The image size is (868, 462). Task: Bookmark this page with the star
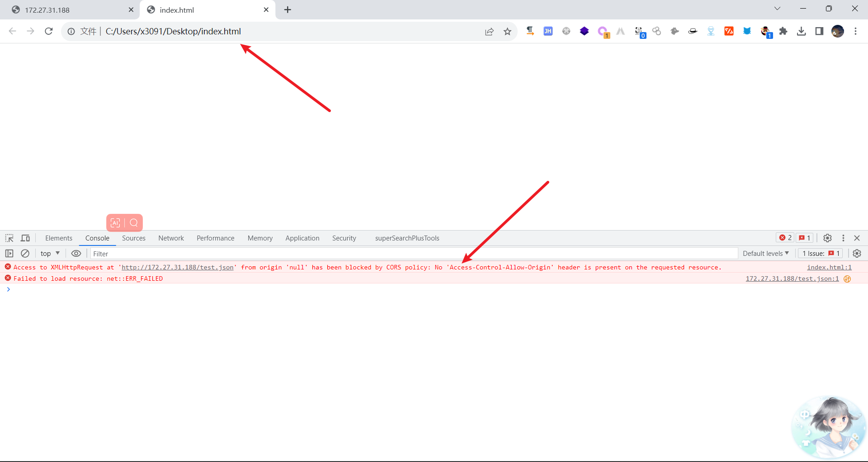[x=507, y=32]
